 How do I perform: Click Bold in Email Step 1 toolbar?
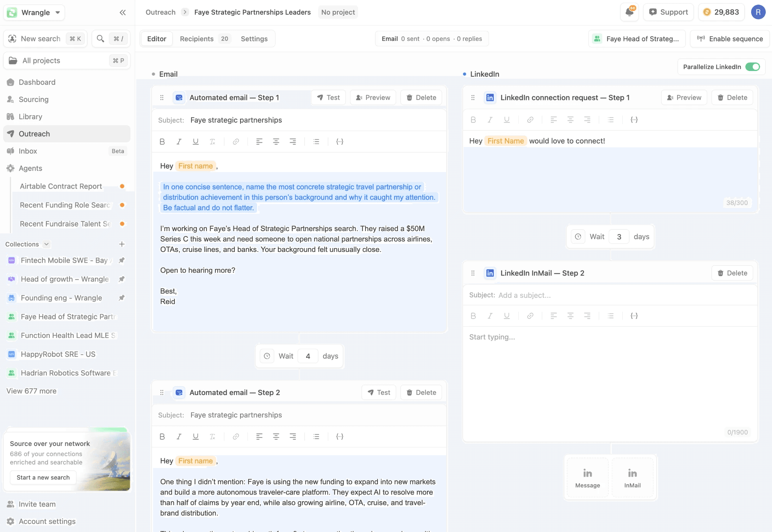162,142
